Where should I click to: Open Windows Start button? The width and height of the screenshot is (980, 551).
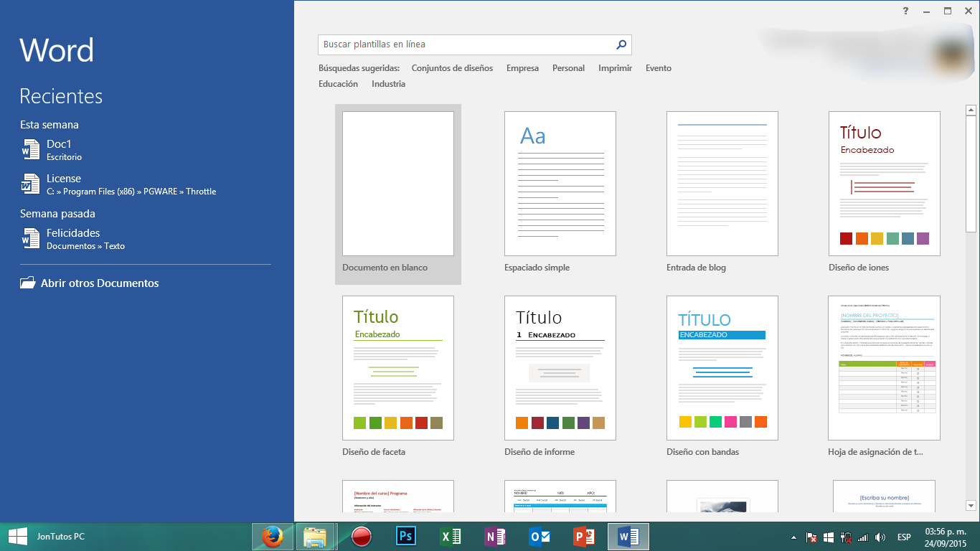17,536
